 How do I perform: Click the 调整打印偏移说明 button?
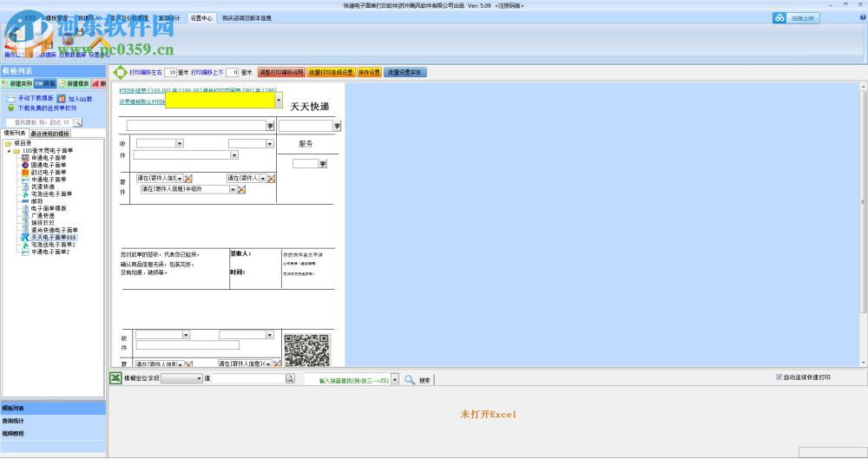281,73
